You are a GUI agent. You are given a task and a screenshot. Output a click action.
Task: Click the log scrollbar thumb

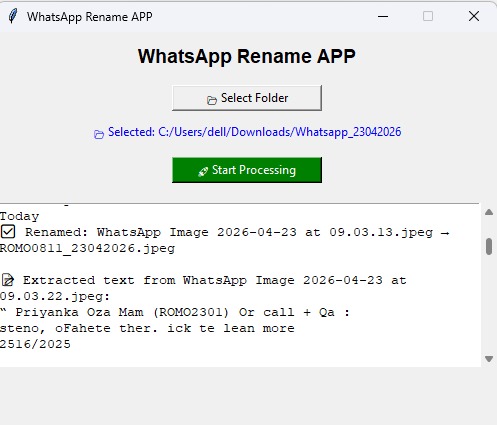click(x=489, y=246)
